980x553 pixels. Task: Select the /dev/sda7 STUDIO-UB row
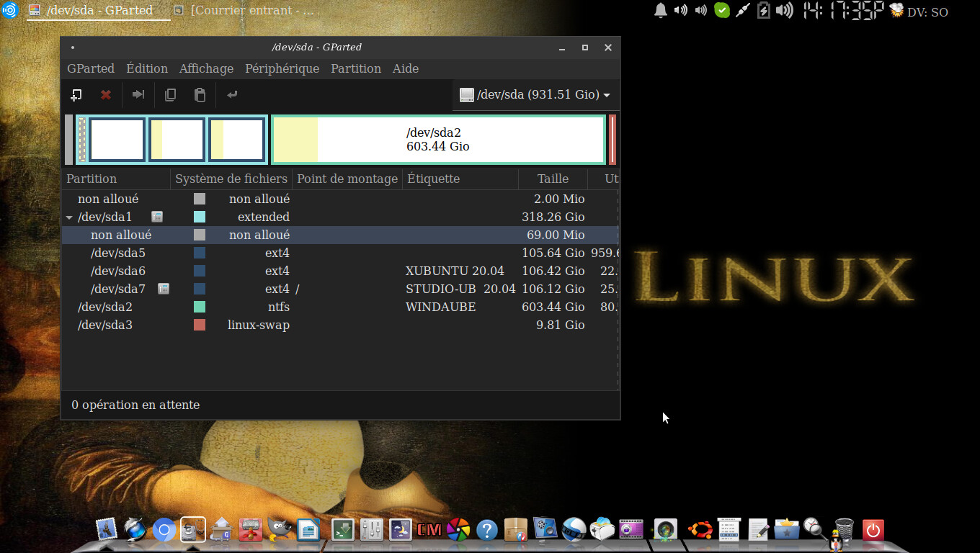pyautogui.click(x=340, y=289)
